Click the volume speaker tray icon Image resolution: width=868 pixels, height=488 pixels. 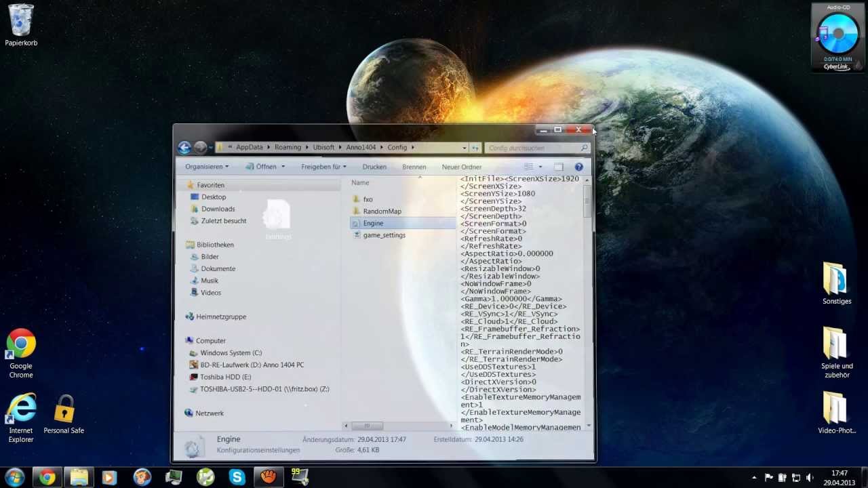(810, 478)
